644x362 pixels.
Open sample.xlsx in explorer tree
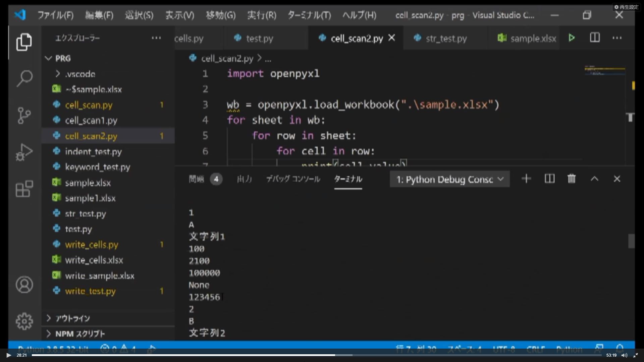coord(108,183)
